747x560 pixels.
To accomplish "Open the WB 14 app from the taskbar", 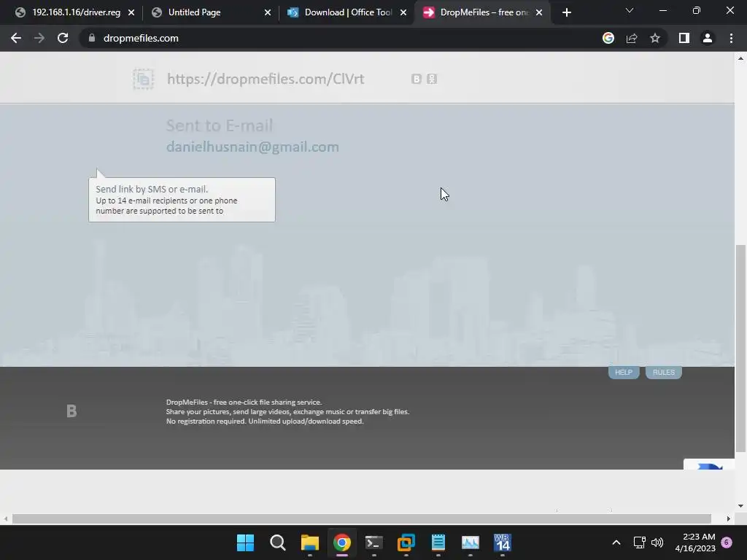I will 502,542.
